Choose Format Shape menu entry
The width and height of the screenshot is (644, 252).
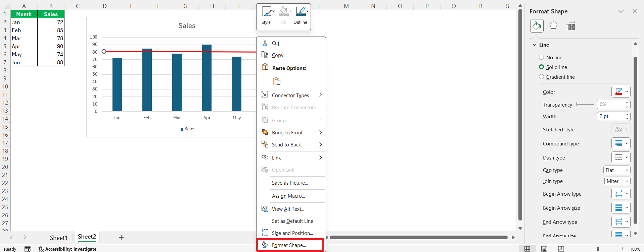[x=290, y=245]
